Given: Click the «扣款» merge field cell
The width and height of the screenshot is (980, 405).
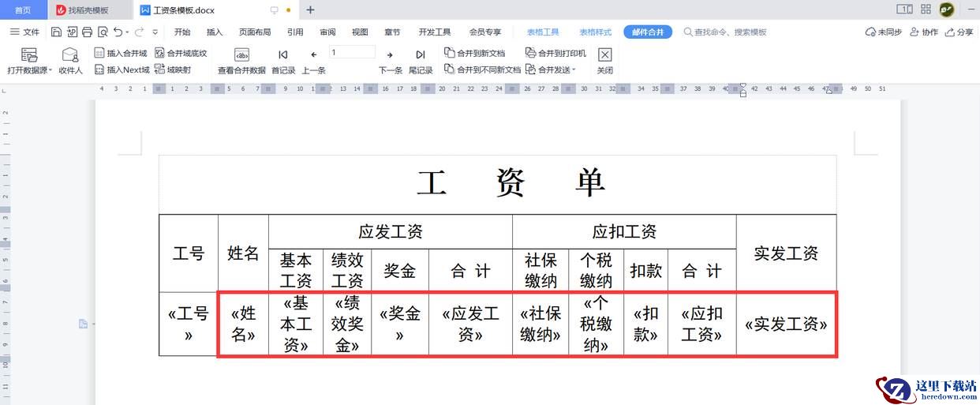Looking at the screenshot, I should (x=645, y=324).
